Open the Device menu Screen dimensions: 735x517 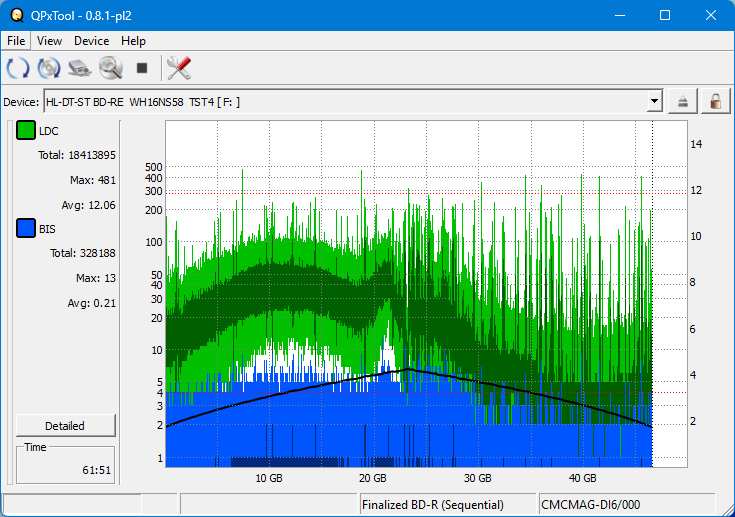pyautogui.click(x=91, y=41)
